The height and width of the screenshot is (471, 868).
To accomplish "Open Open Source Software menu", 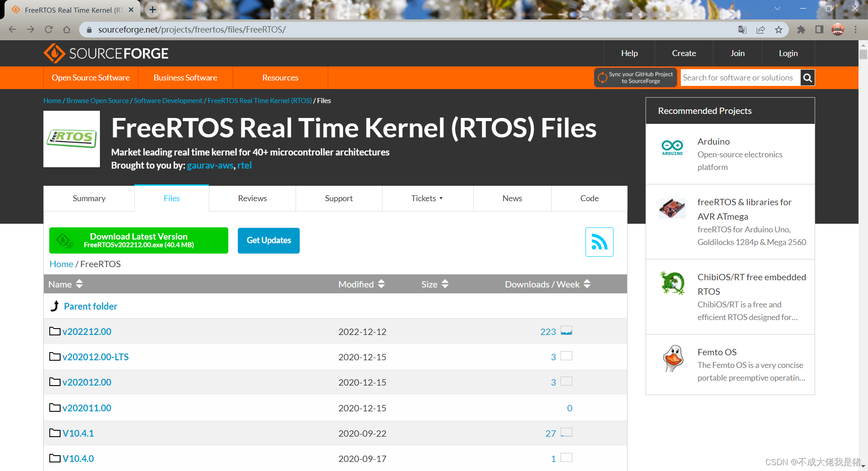I will pyautogui.click(x=91, y=78).
